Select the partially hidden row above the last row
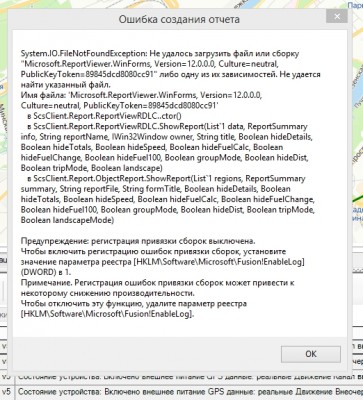 [189, 378]
